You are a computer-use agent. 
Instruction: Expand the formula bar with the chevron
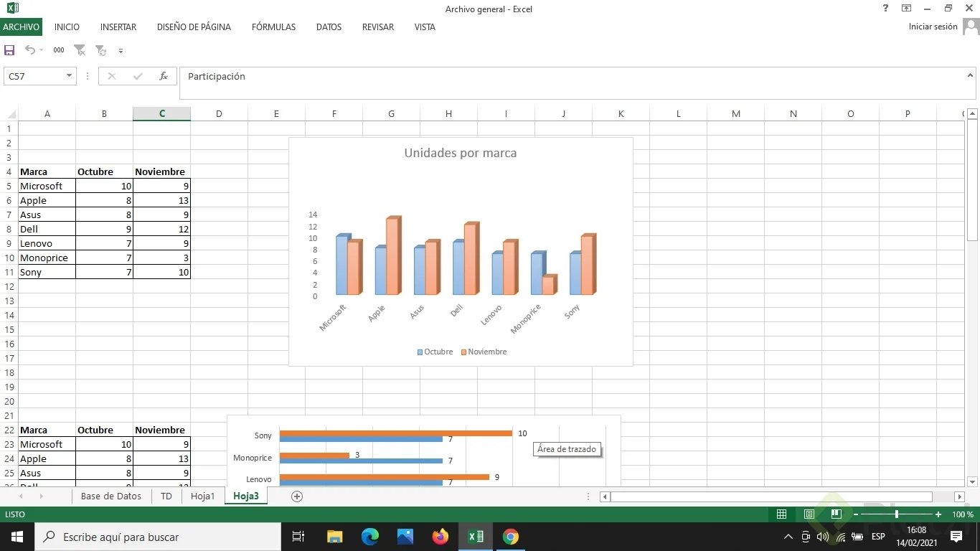[970, 75]
